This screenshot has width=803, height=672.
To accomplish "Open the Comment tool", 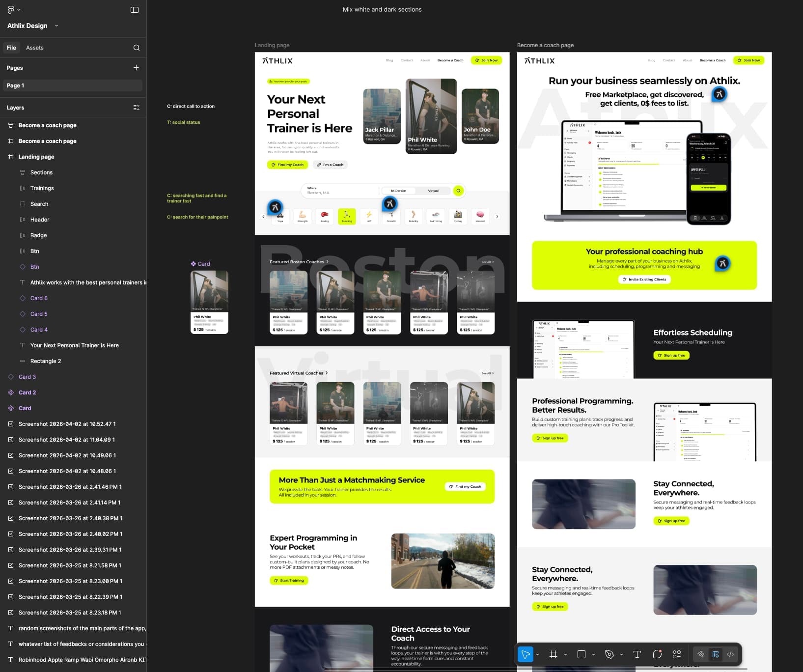I will (657, 654).
